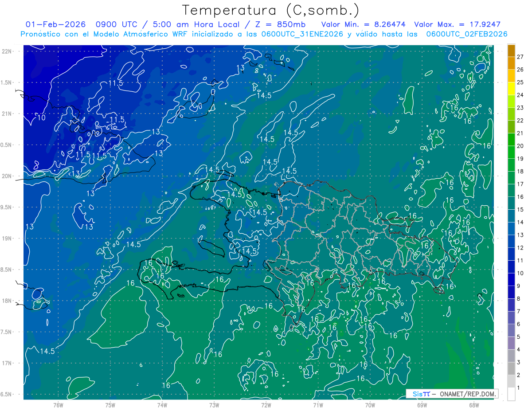532x411 pixels.
Task: Click the "68W" longitude axis label
Action: (x=474, y=405)
